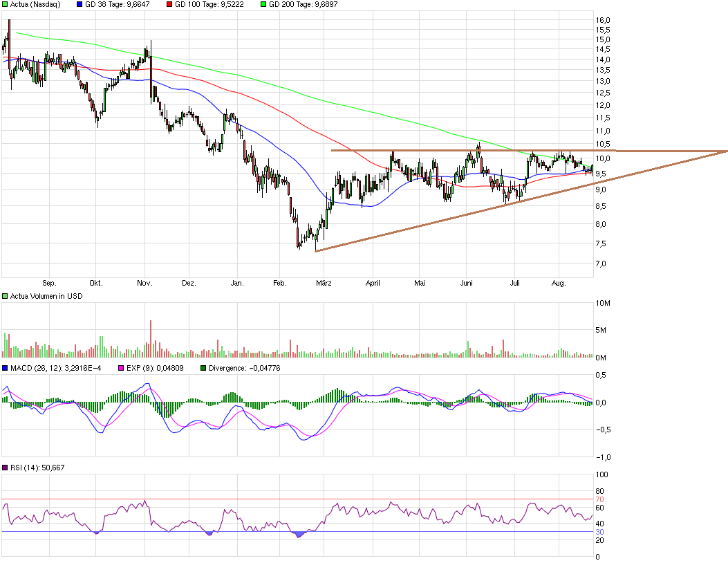Select the dark green Divergence legend square
This screenshot has width=728, height=563.
pyautogui.click(x=204, y=369)
